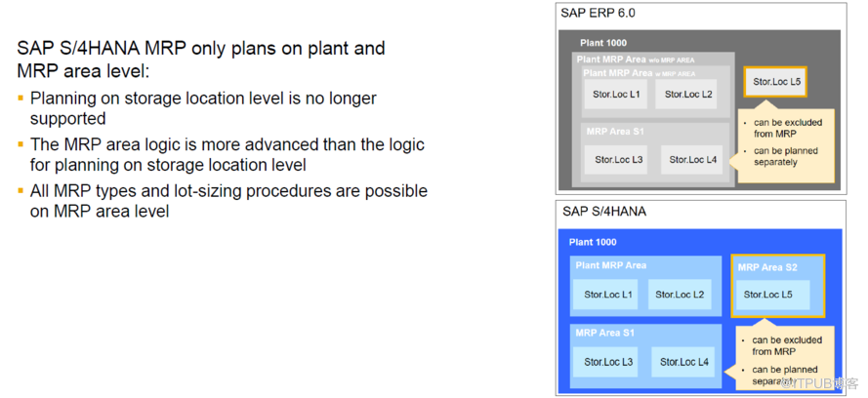Select Plant 1000 label in blue diagram
Viewport: 868px width, 398px height.
(593, 242)
